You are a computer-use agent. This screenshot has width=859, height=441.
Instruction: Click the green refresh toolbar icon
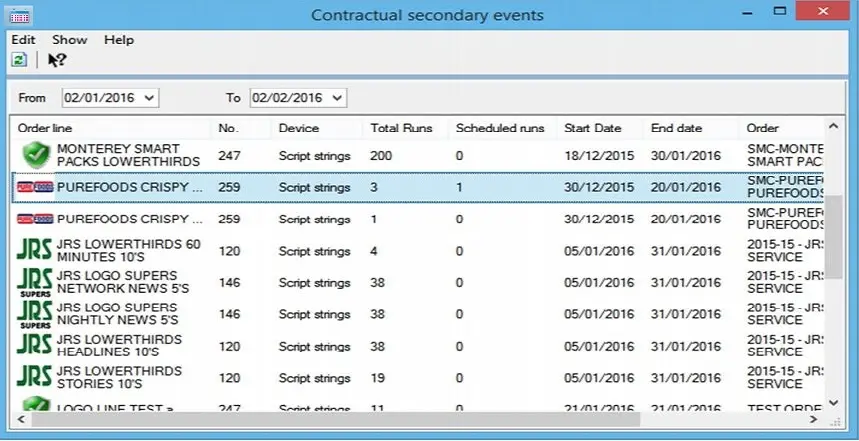19,60
